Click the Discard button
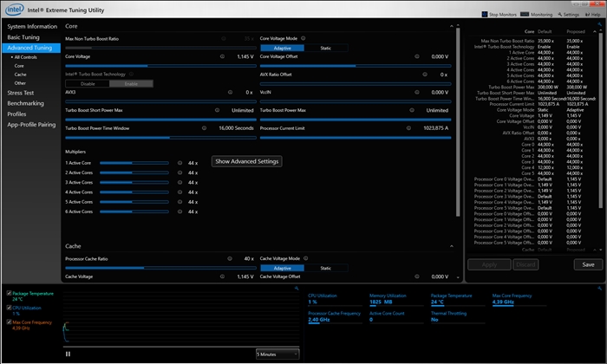 (525, 264)
